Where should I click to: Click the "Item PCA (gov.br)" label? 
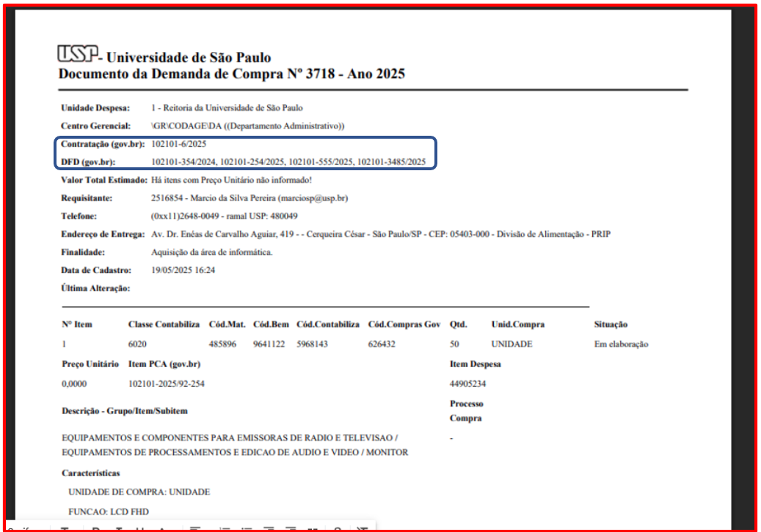click(x=164, y=364)
